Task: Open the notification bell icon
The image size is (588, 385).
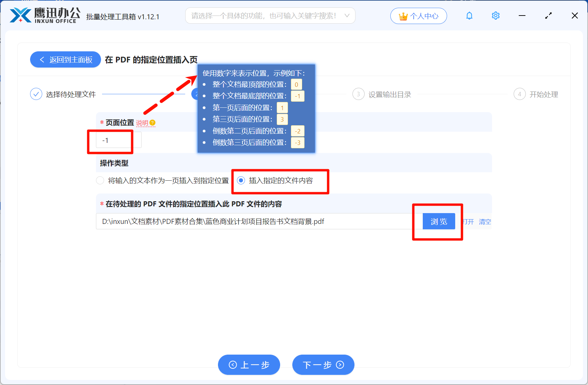Action: pyautogui.click(x=469, y=16)
